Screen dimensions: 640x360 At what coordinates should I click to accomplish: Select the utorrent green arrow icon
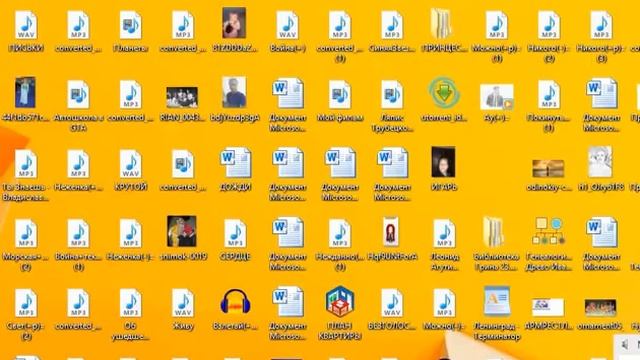(444, 93)
